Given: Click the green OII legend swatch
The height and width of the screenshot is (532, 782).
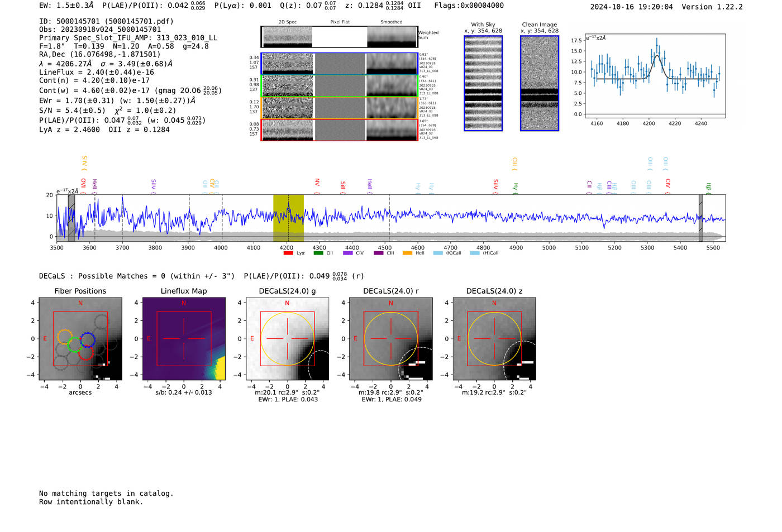Looking at the screenshot, I should tap(318, 253).
